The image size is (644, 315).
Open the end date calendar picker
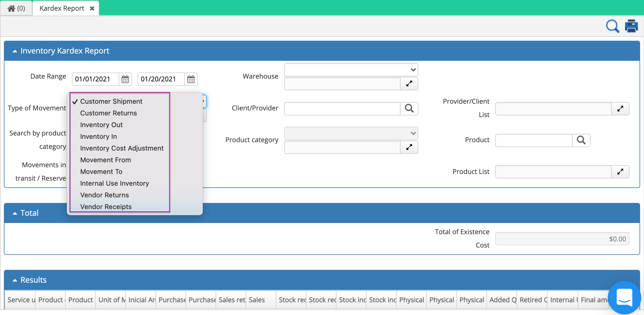point(191,79)
